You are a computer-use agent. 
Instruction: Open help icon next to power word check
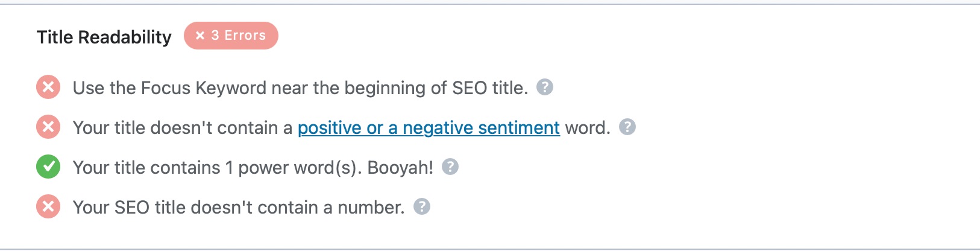[450, 167]
